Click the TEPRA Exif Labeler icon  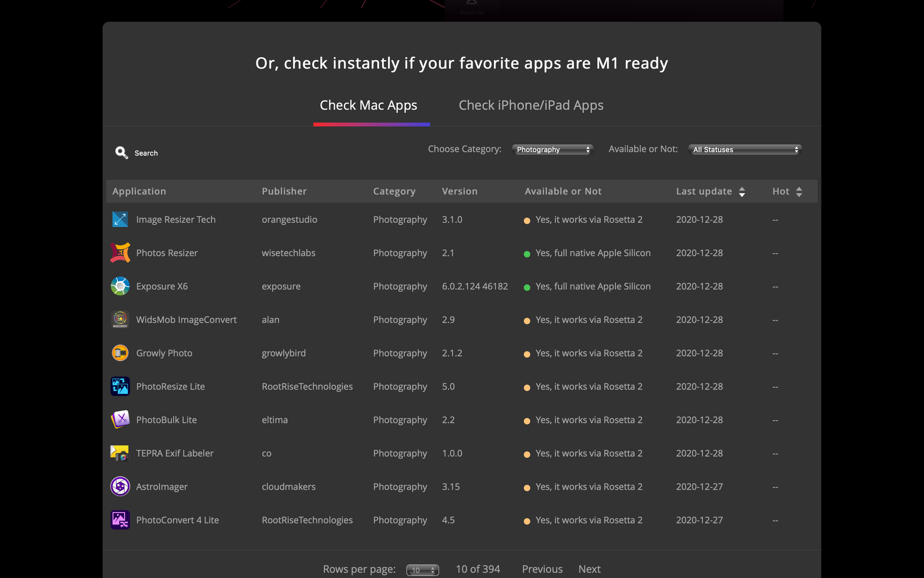[120, 453]
